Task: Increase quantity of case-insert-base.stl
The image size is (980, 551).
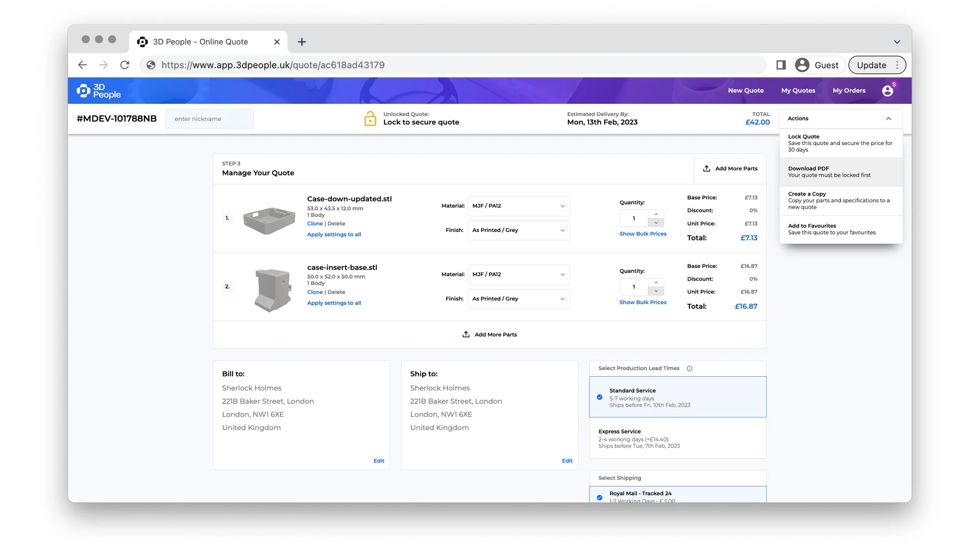Action: pos(656,282)
